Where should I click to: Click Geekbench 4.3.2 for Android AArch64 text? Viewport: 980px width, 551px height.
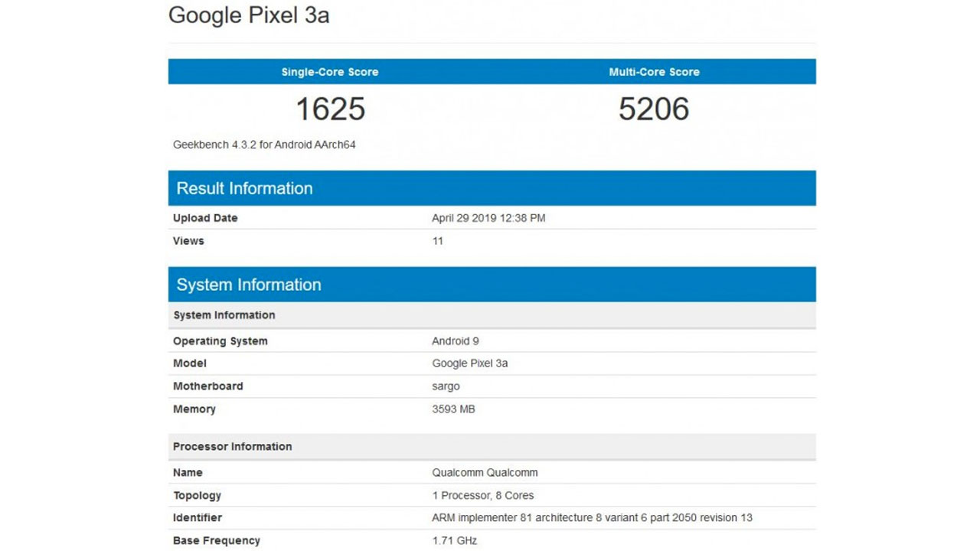pyautogui.click(x=264, y=145)
